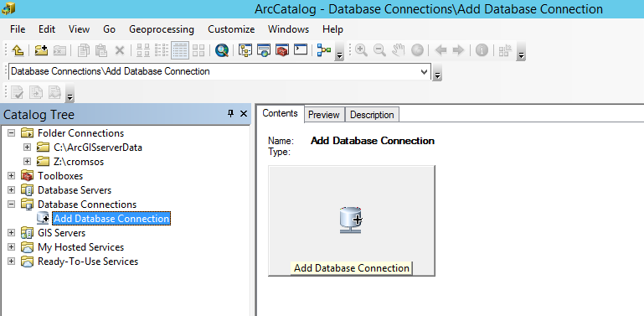The height and width of the screenshot is (316, 644).
Task: Launch ArcMap from the toolbar
Action: coord(222,50)
